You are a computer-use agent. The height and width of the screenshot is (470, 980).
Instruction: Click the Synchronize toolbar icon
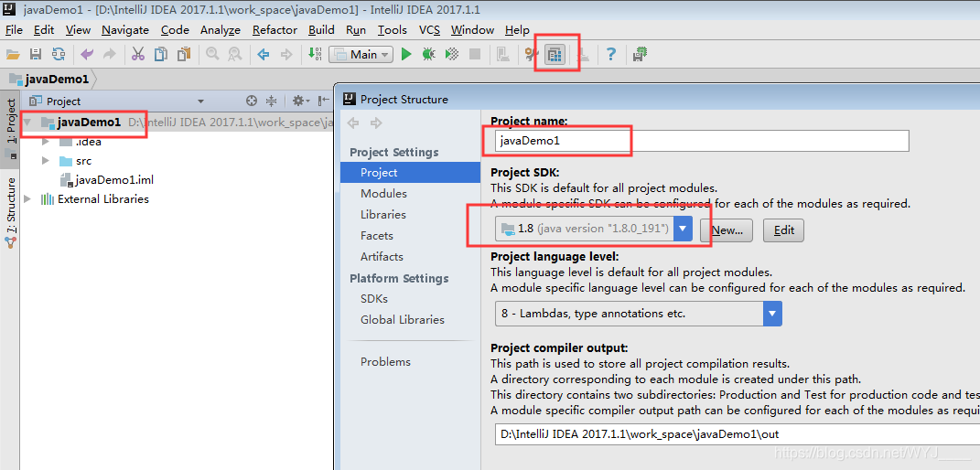pyautogui.click(x=59, y=55)
